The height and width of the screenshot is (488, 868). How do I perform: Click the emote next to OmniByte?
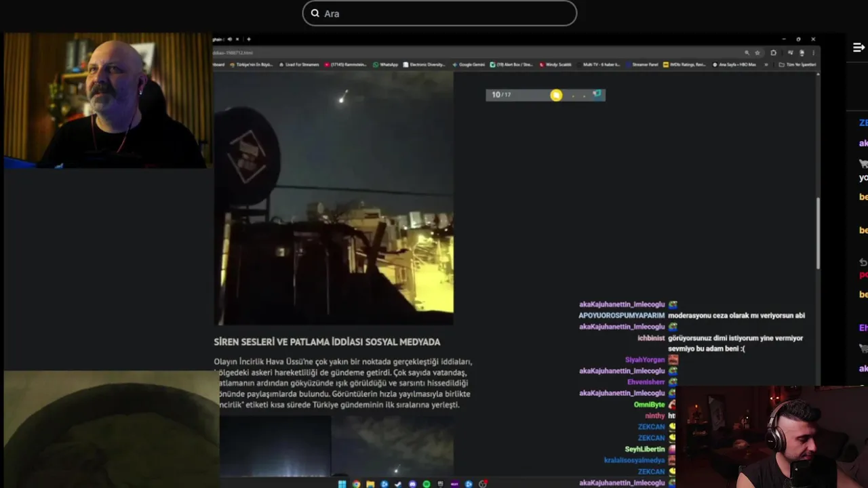coord(673,405)
